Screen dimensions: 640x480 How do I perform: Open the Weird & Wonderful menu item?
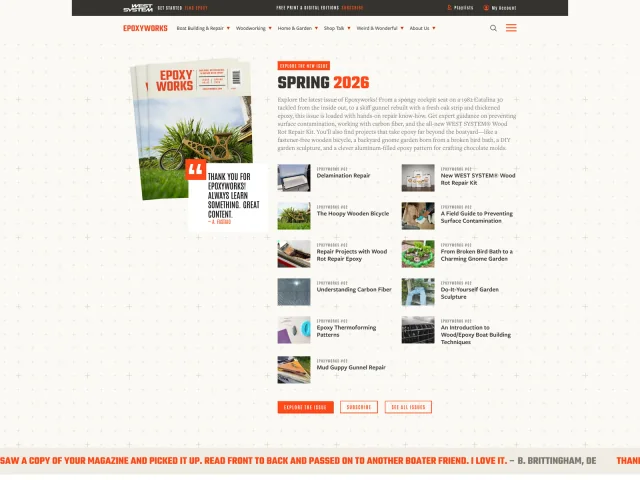pos(377,28)
